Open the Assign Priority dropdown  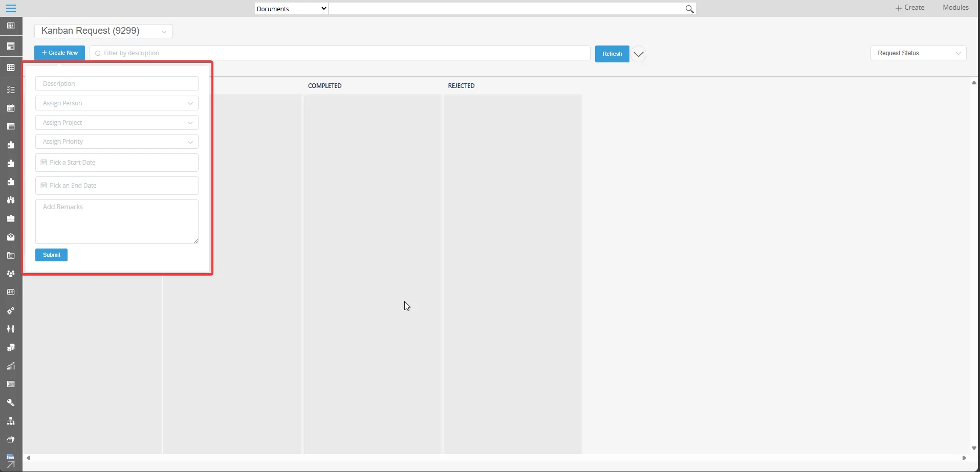(x=117, y=142)
